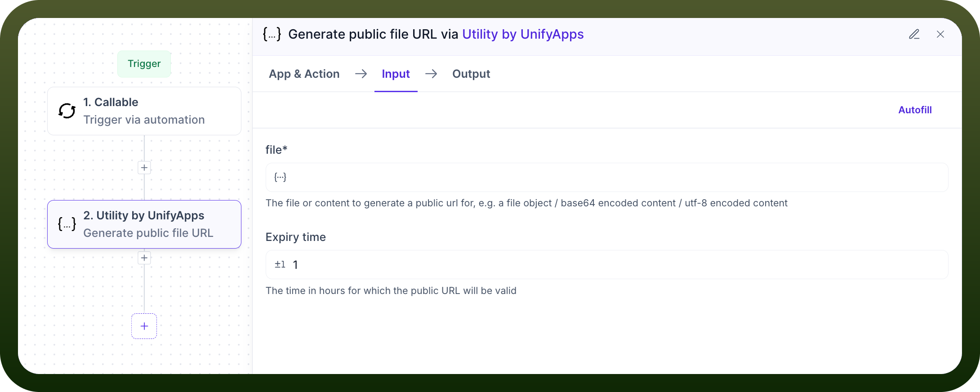This screenshot has width=980, height=392.
Task: Click the 'file*' field label
Action: [x=276, y=150]
